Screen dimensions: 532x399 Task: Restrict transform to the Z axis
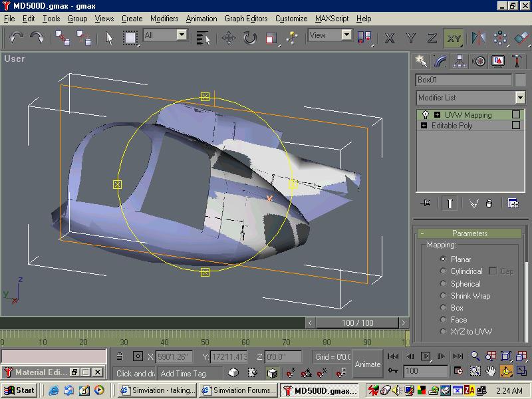(x=432, y=38)
